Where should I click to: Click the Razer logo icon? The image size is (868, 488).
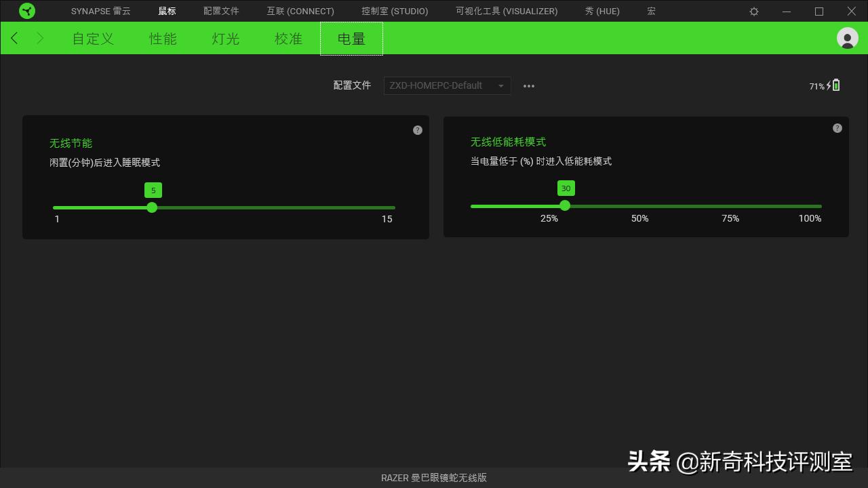pos(27,11)
